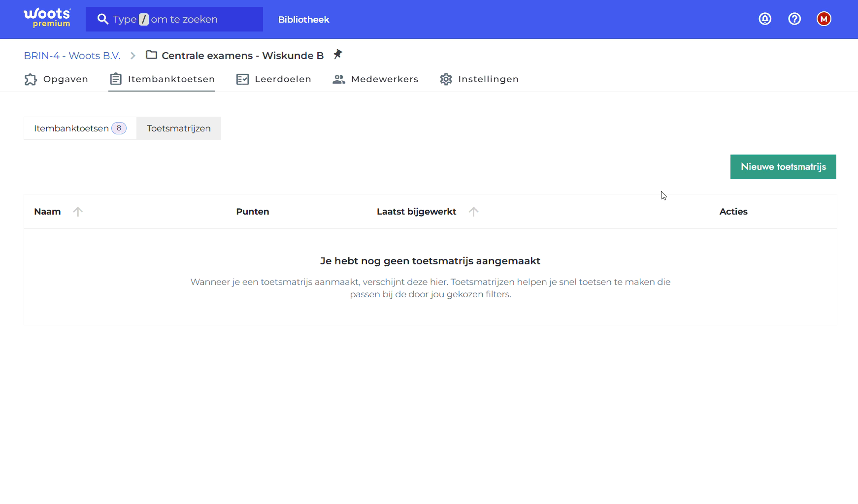The height and width of the screenshot is (504, 858).
Task: Toggle the pin icon next to Wiskunde B
Action: (337, 54)
